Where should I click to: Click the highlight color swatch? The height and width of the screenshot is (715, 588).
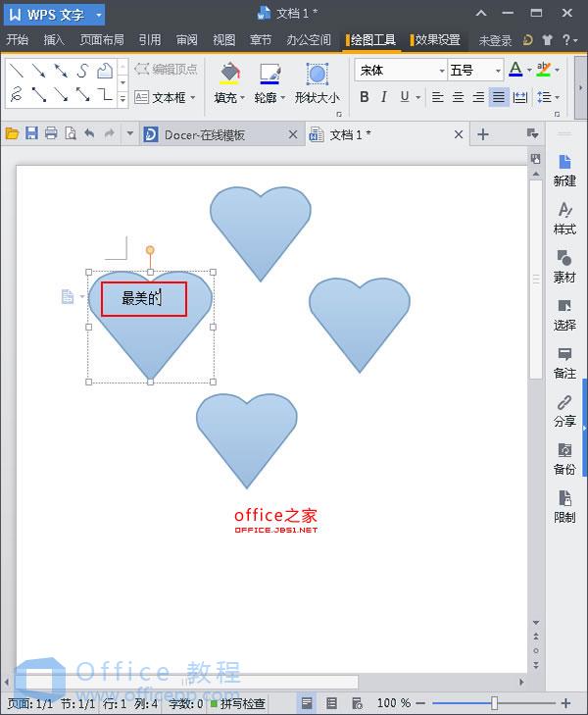(x=543, y=70)
